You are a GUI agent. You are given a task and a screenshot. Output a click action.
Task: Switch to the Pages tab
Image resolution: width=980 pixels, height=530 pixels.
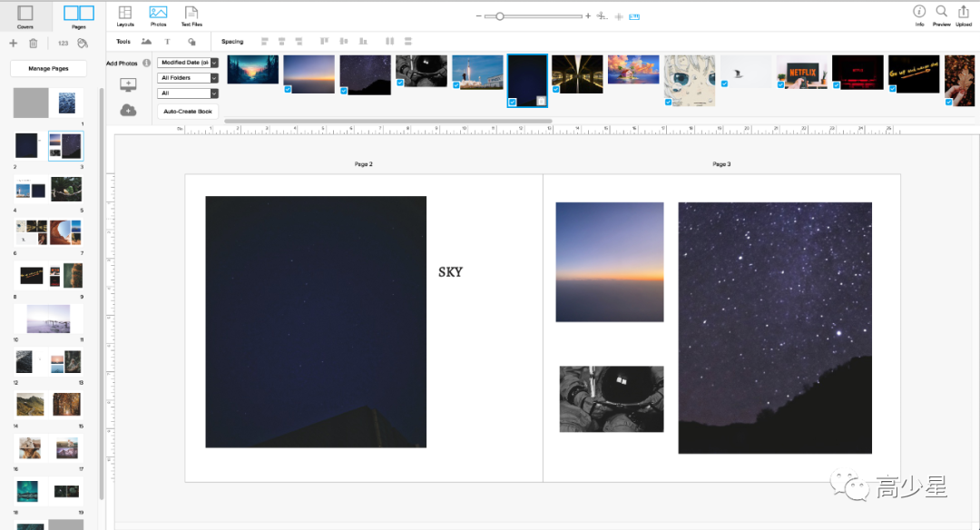[x=79, y=16]
